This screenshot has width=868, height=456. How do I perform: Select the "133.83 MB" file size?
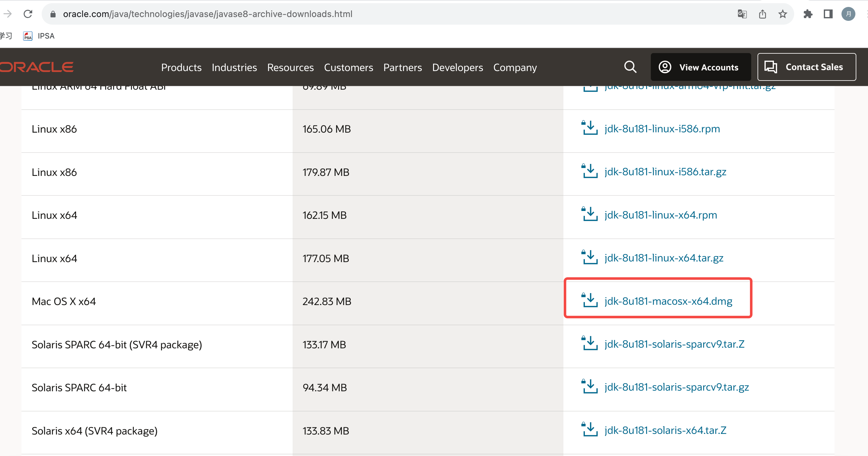[x=325, y=431]
